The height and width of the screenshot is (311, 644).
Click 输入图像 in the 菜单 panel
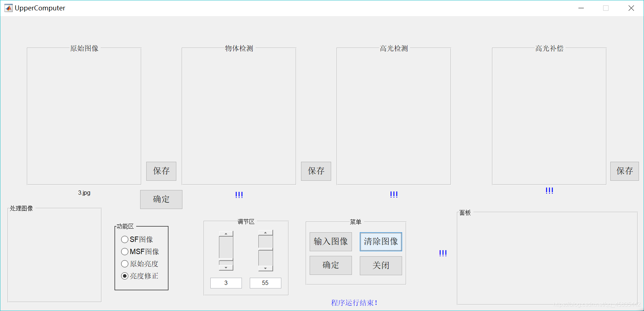(331, 242)
